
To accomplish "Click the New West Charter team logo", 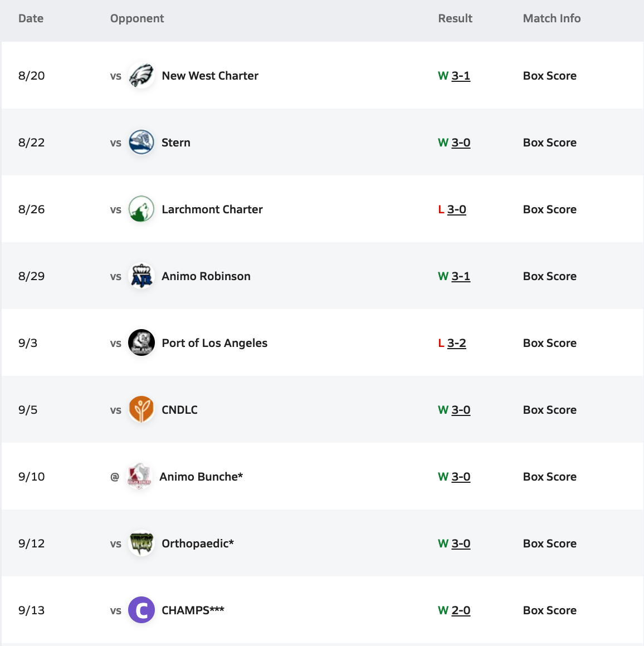I will 142,76.
